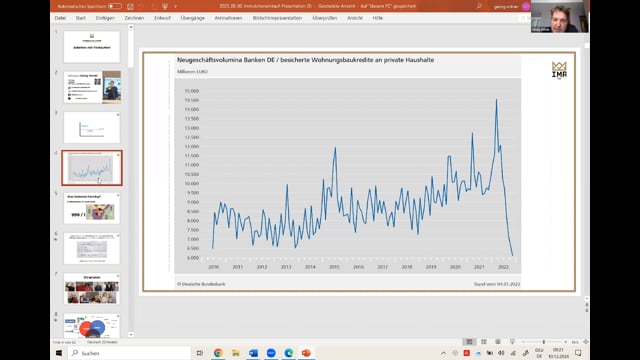Viewport: 640px width, 360px height.
Task: Click the 'Stand vom' date text on slide
Action: [x=497, y=284]
